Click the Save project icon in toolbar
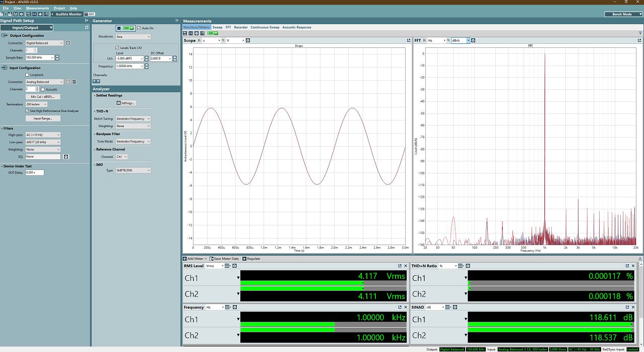The image size is (644, 352). click(x=16, y=14)
